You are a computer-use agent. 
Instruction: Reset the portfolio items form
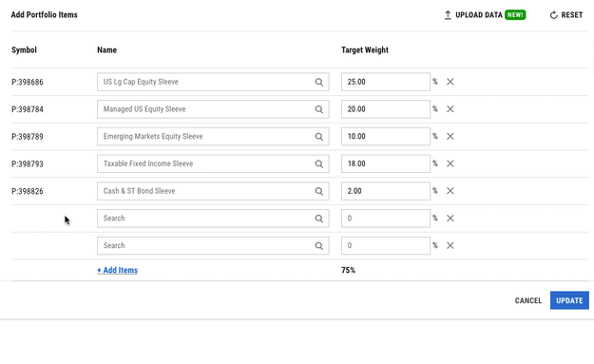pos(566,15)
